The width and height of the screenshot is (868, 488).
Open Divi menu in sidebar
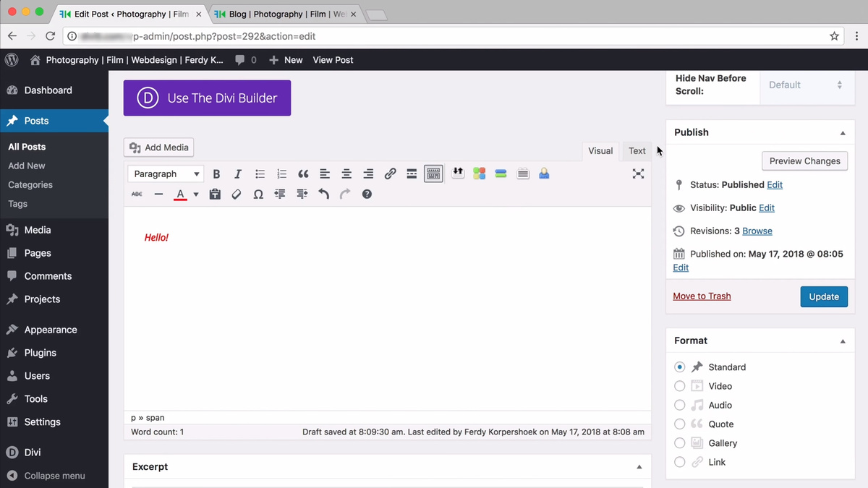coord(54,453)
